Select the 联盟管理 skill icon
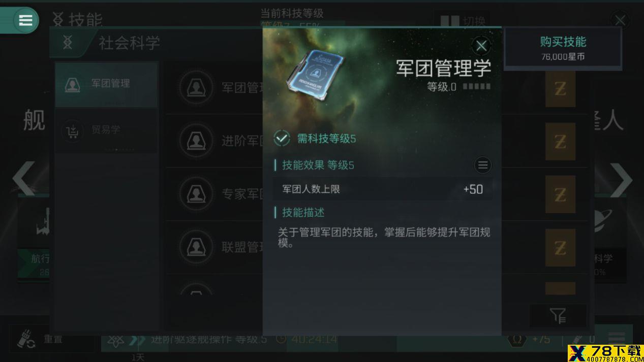Image resolution: width=644 pixels, height=362 pixels. click(x=196, y=247)
